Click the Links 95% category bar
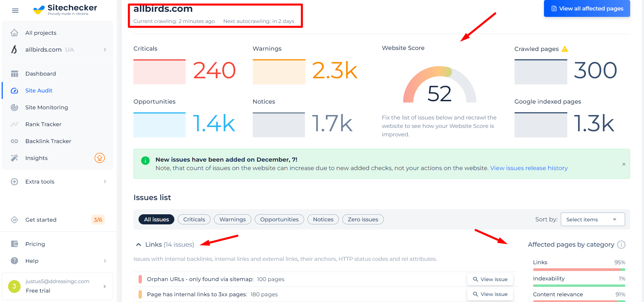644x302 pixels. pos(579,270)
